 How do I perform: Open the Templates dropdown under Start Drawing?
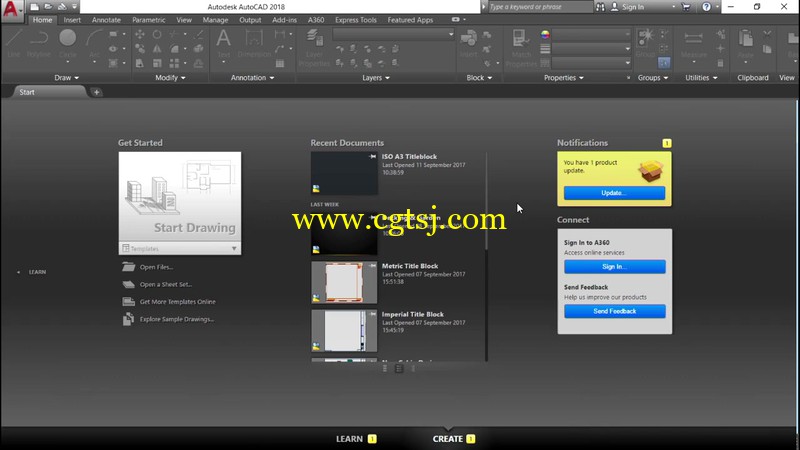180,248
